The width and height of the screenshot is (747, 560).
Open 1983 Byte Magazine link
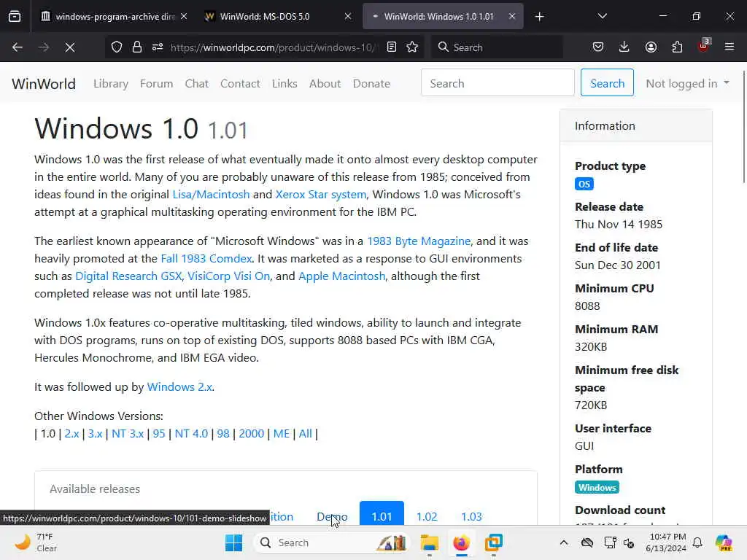click(x=418, y=241)
